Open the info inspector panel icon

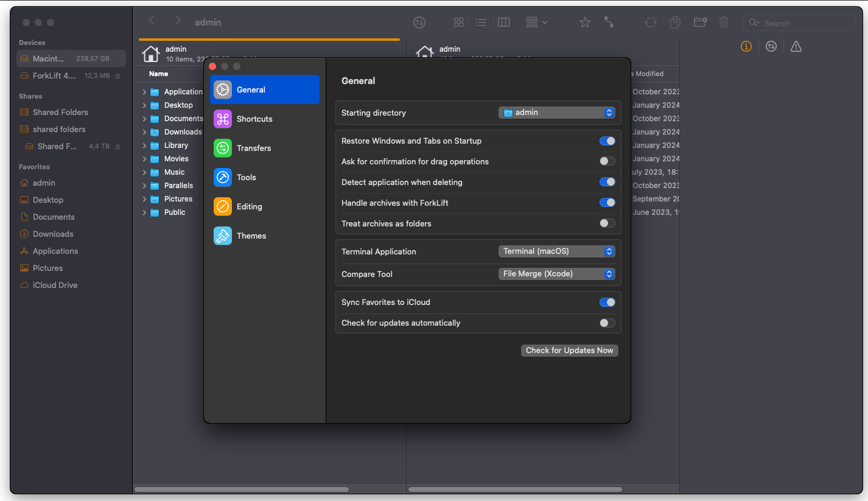pyautogui.click(x=746, y=47)
